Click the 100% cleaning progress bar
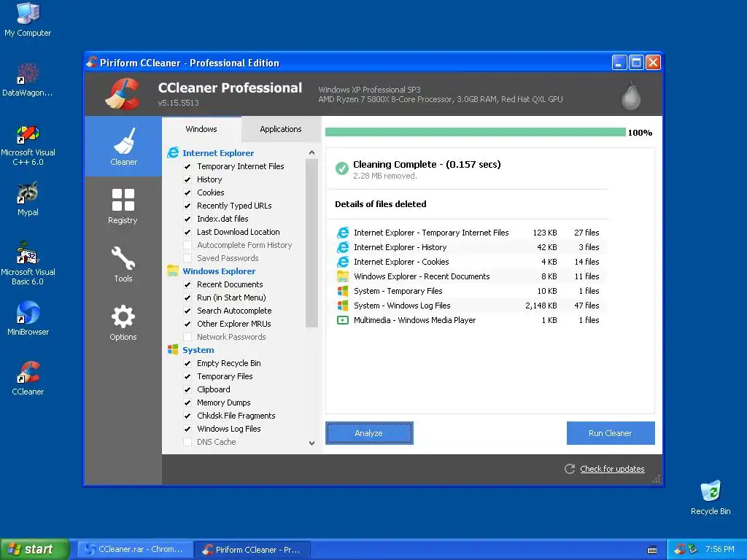This screenshot has width=747, height=560. click(x=476, y=133)
